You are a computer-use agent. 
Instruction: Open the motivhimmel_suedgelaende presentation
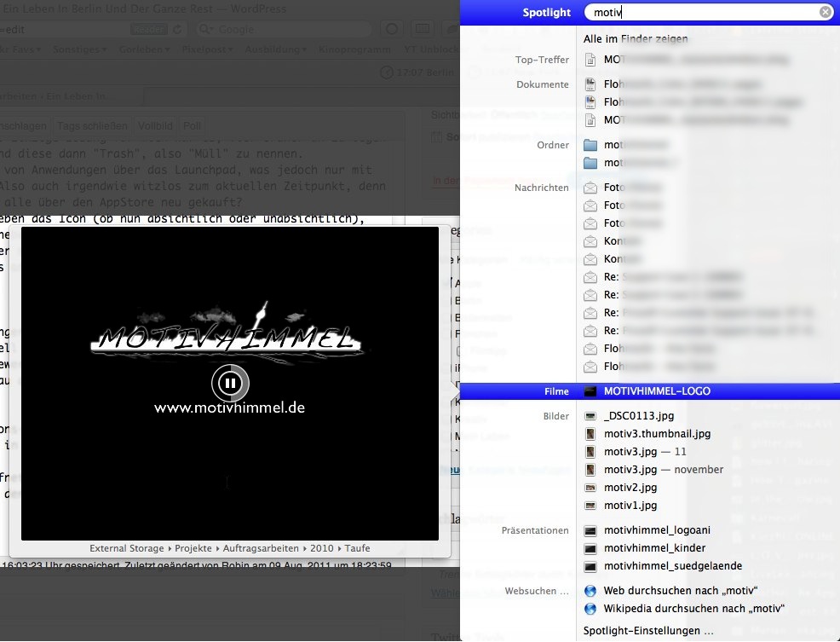671,566
